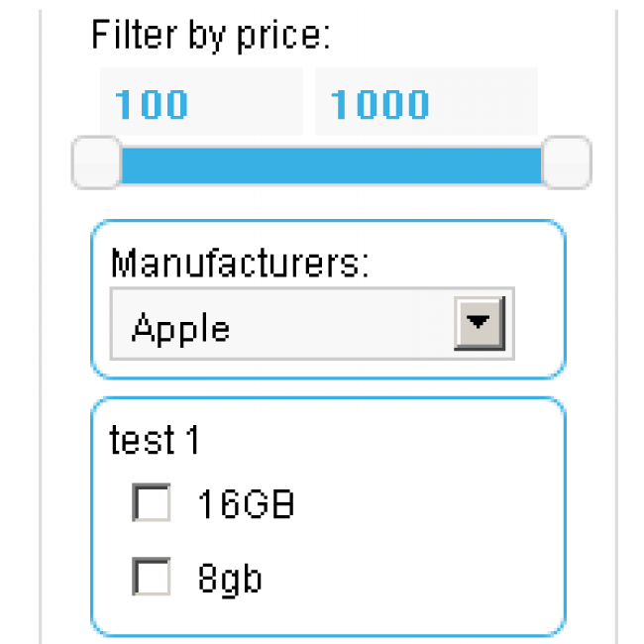Viewport: 644px width, 644px height.
Task: Click the blue price range bar
Action: [331, 164]
